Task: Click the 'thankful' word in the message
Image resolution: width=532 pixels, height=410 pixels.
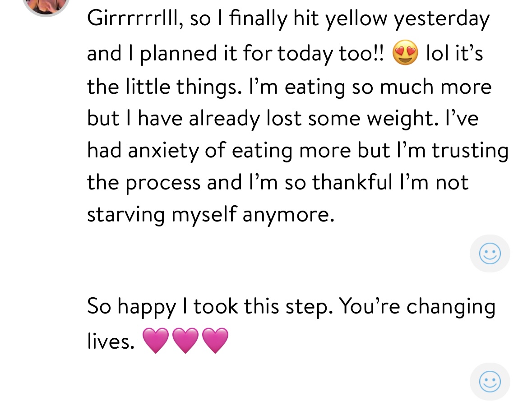Action: [352, 183]
